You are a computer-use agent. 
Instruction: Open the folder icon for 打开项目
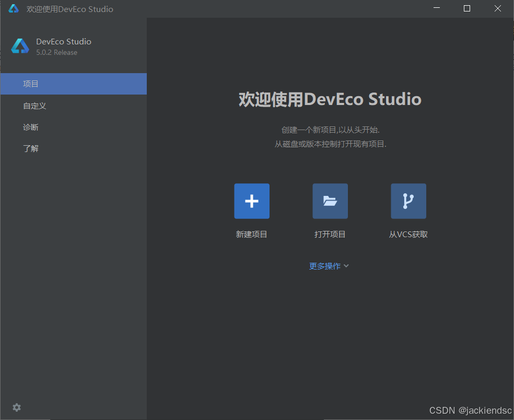(330, 201)
